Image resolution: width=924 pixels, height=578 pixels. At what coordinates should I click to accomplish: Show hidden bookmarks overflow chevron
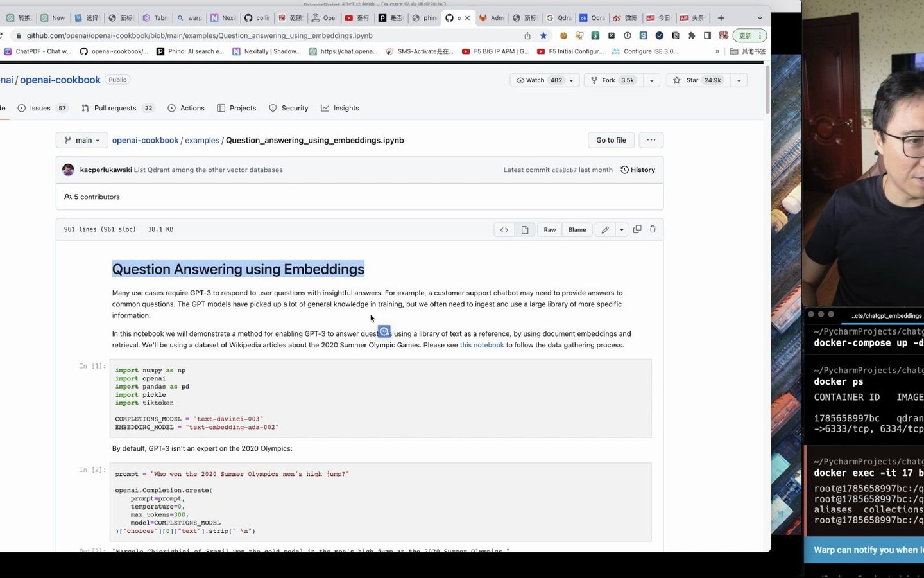[x=717, y=51]
